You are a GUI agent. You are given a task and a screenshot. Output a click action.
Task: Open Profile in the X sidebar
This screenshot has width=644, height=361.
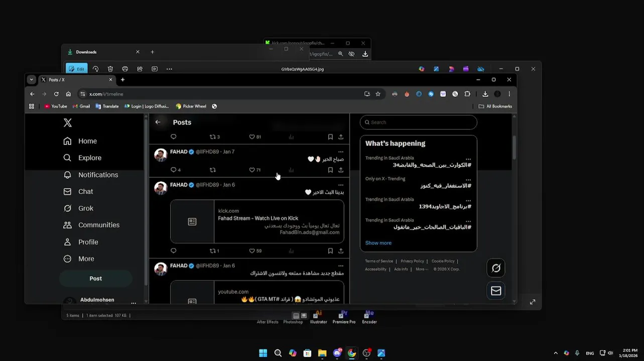[81, 242]
